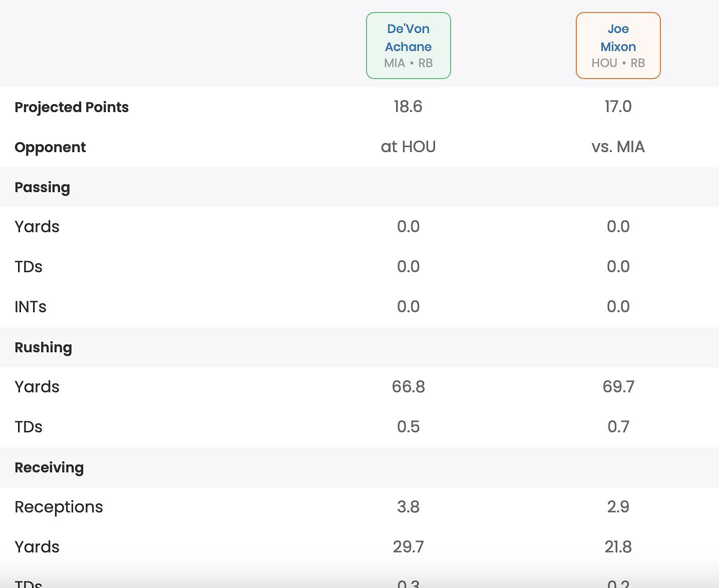Click Achane's 18.6 projected points
The width and height of the screenshot is (719, 588).
(408, 107)
